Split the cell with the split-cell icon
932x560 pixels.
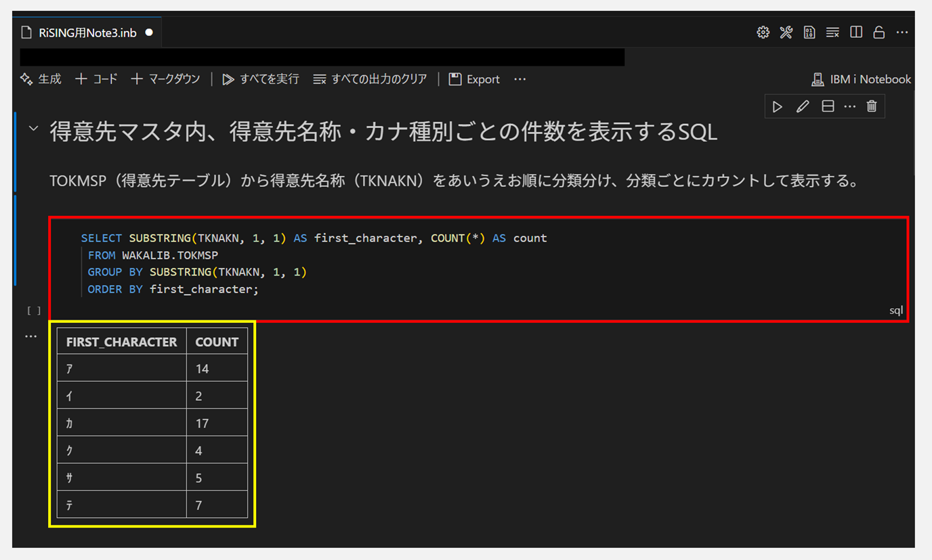827,106
